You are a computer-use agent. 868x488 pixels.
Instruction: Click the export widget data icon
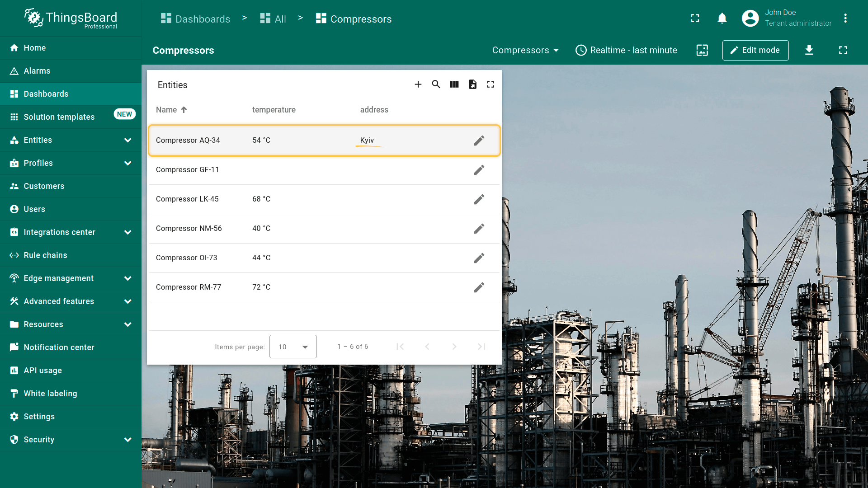[472, 84]
